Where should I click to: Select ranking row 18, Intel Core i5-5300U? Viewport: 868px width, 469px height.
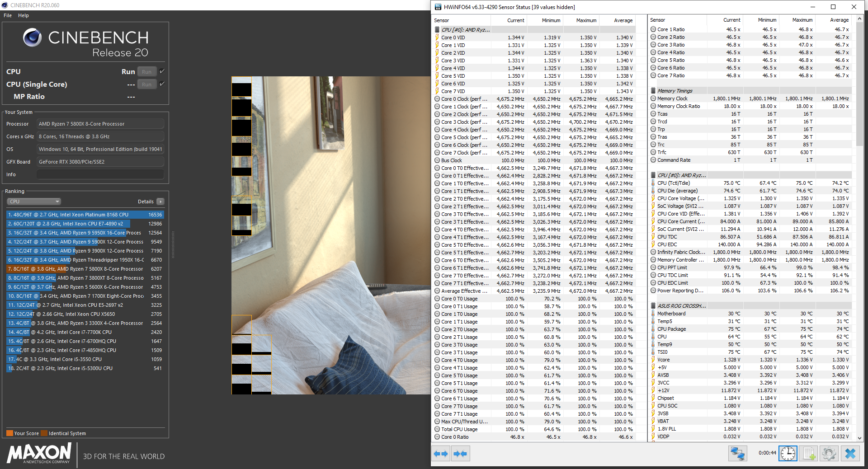click(x=85, y=368)
